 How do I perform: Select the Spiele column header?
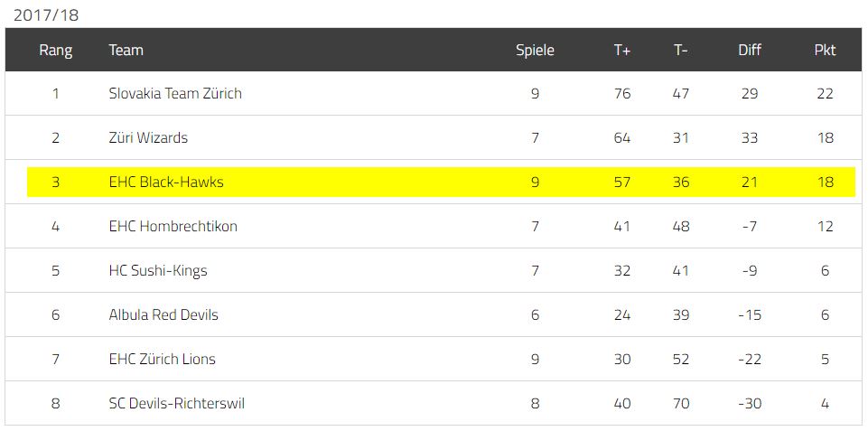click(x=535, y=50)
